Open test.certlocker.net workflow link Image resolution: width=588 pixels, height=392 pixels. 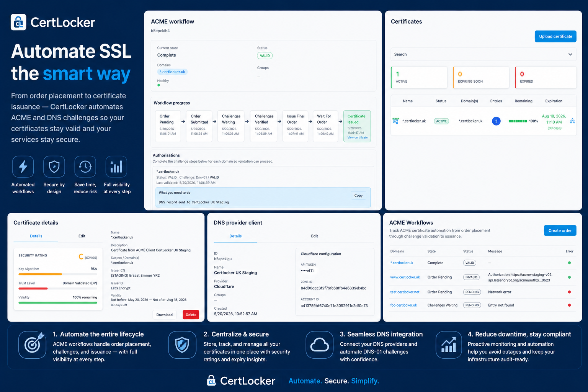pyautogui.click(x=405, y=292)
